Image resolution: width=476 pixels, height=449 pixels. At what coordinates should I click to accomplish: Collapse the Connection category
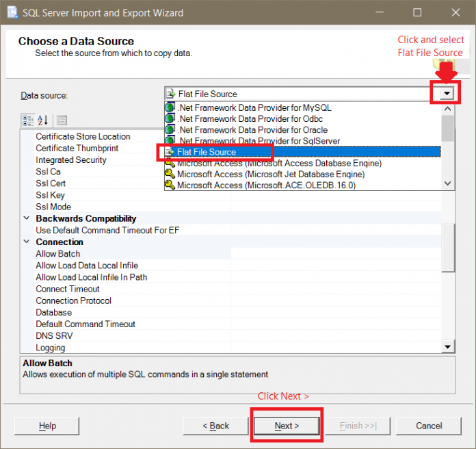point(27,242)
